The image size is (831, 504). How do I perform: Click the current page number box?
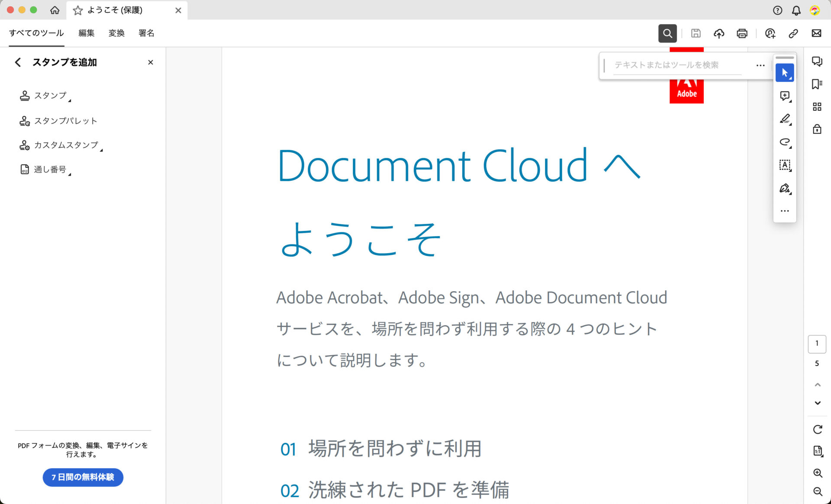[x=817, y=344]
